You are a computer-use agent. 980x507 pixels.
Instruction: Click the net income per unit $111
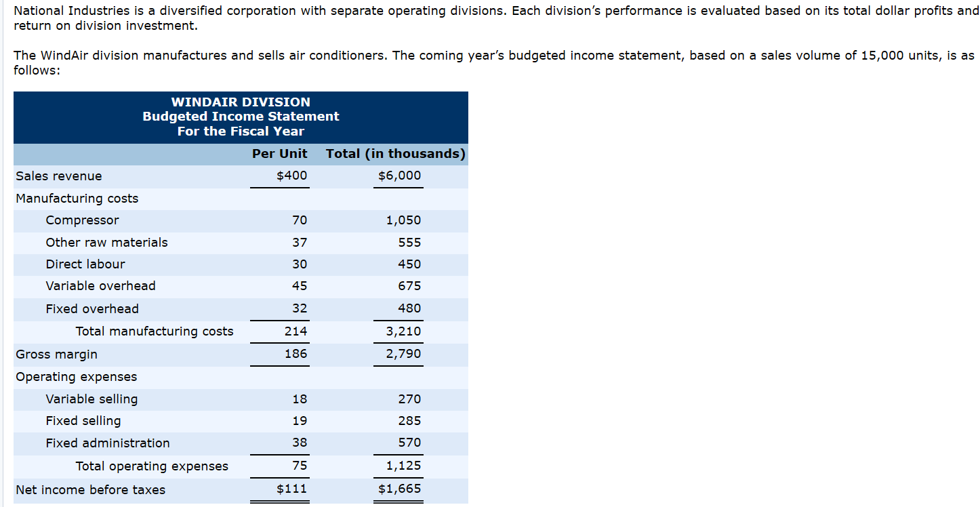click(x=292, y=489)
